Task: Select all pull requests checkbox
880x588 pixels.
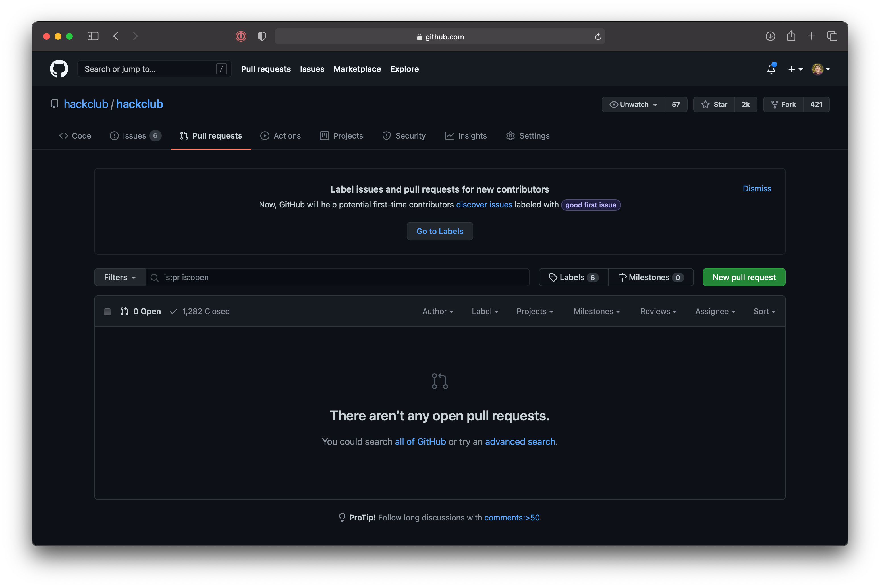Action: coord(107,312)
